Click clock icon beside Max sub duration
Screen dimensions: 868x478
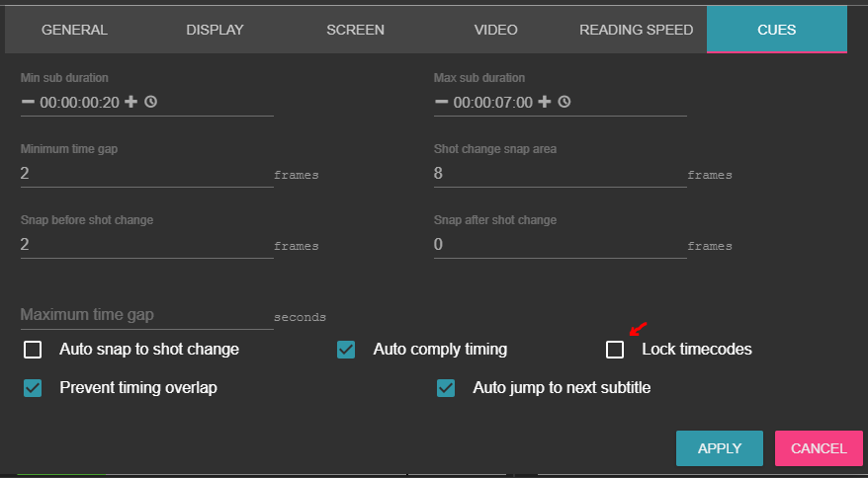tap(564, 102)
